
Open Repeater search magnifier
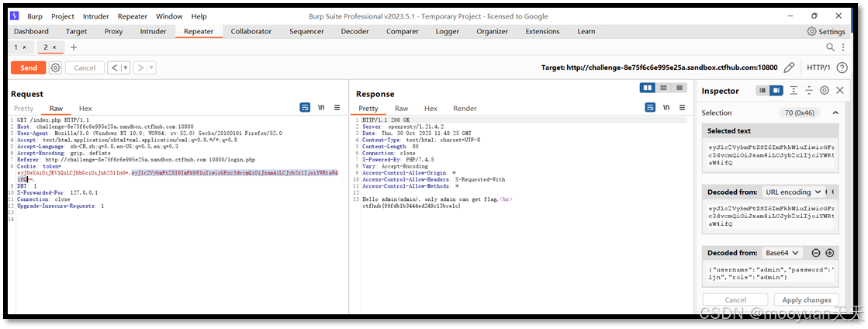click(830, 47)
